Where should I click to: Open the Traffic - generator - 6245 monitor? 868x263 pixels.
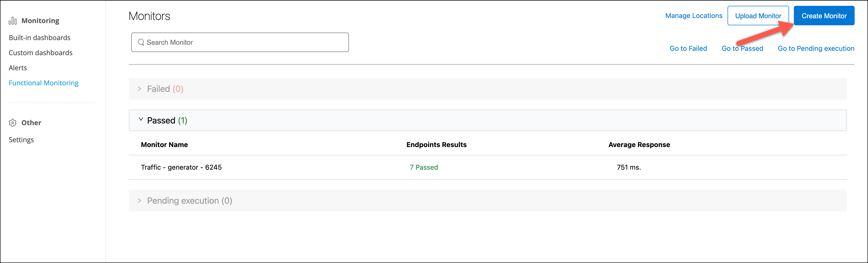click(181, 167)
